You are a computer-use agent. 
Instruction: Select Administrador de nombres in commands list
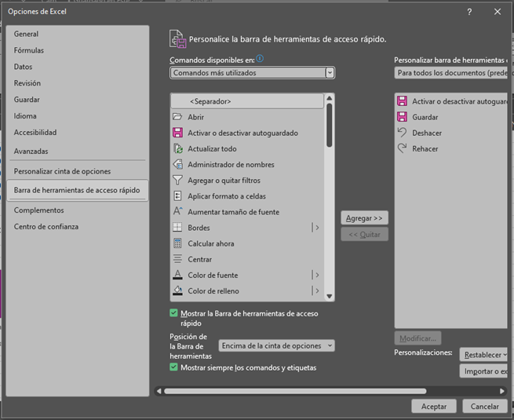pos(247,164)
